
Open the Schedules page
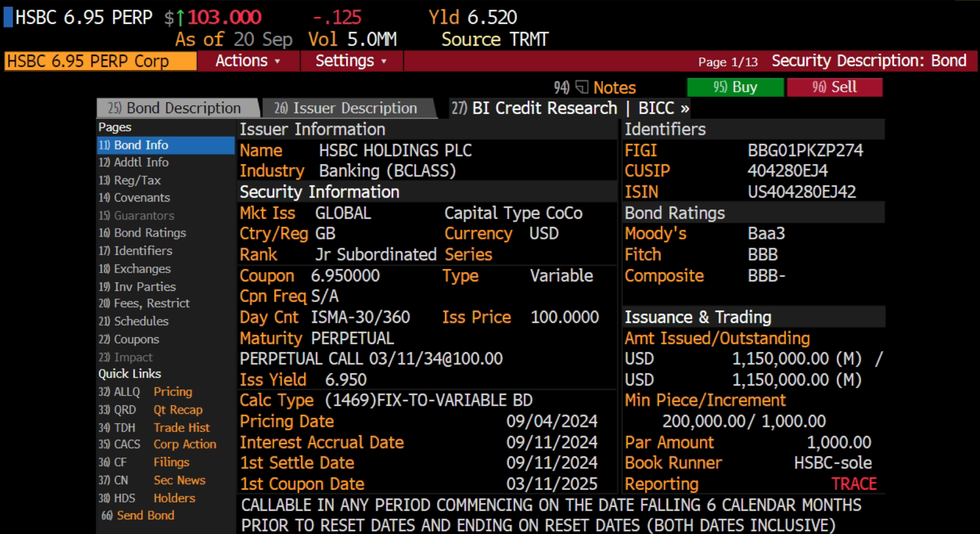pos(133,321)
